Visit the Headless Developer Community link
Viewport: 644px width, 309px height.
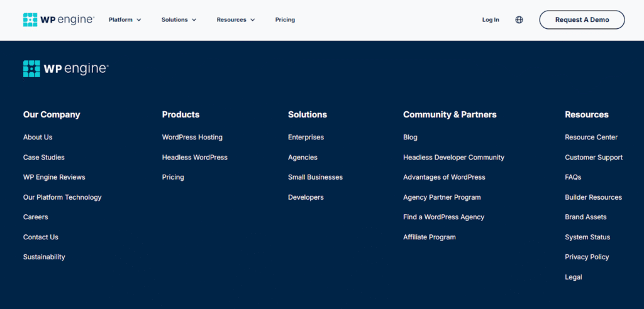point(453,158)
